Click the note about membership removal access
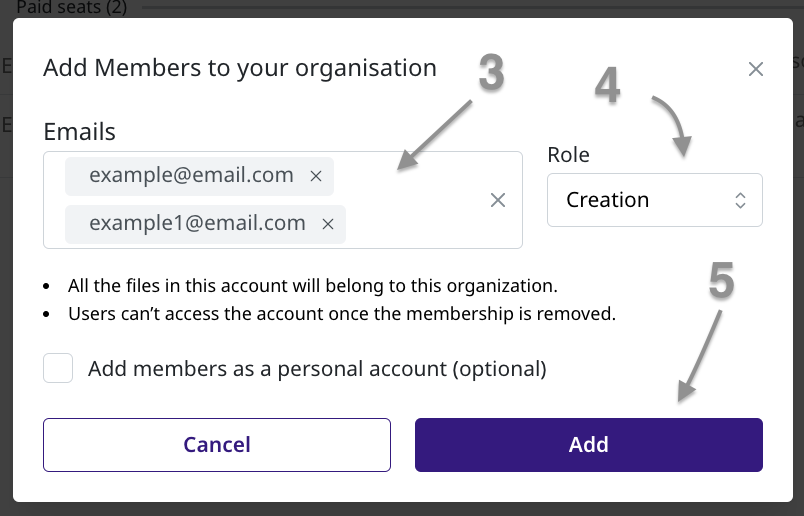Viewport: 804px width, 516px height. 342,314
